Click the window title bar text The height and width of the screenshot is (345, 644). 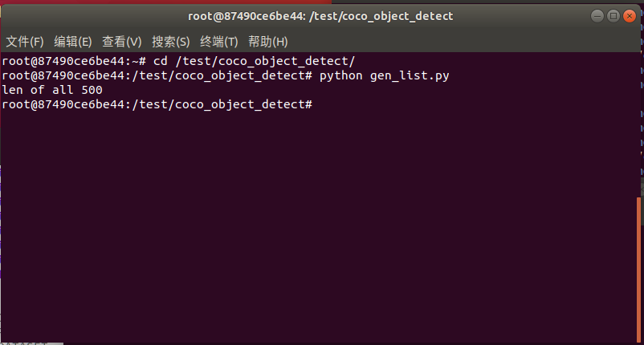[x=321, y=15]
